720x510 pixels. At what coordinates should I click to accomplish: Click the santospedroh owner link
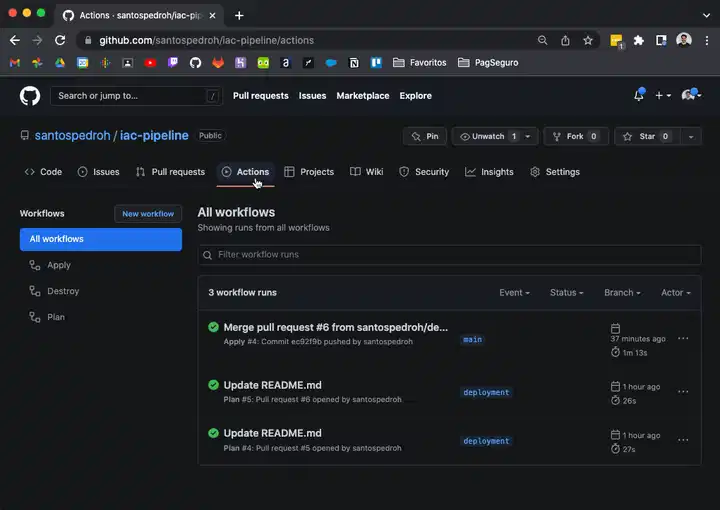[x=73, y=135]
